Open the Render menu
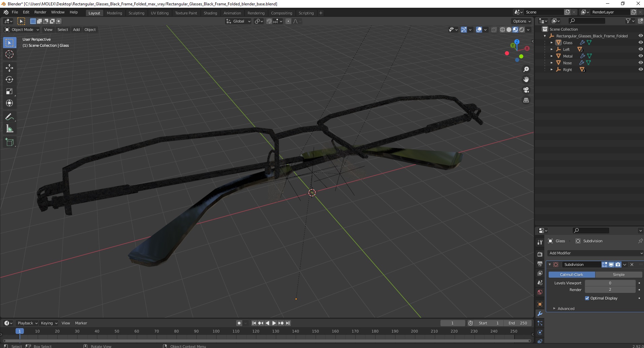Image resolution: width=644 pixels, height=348 pixels. click(x=40, y=12)
